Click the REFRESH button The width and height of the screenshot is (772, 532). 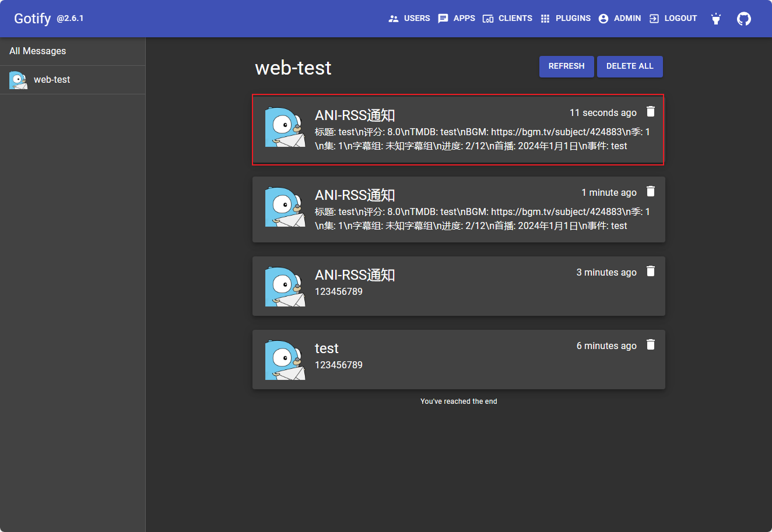click(x=566, y=66)
